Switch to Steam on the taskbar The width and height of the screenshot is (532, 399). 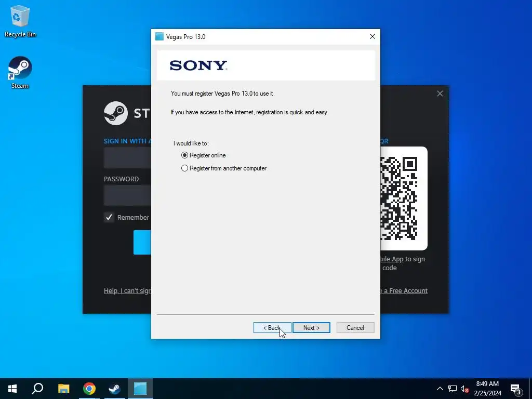(115, 389)
